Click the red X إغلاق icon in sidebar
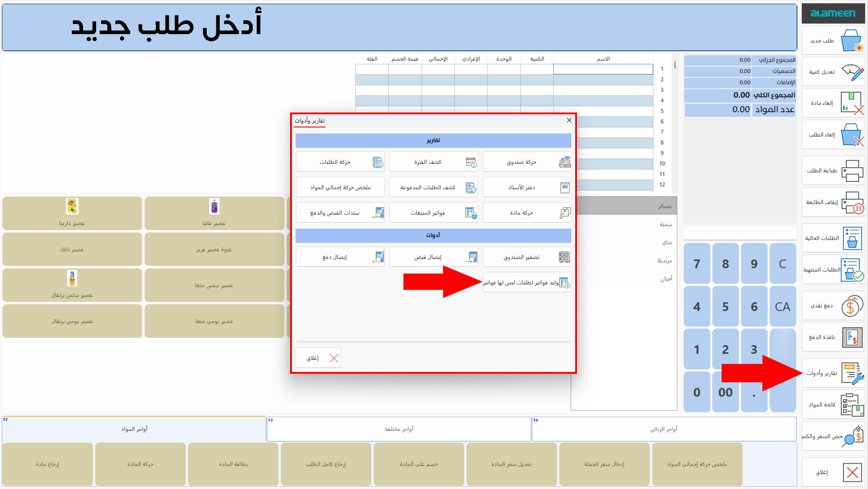Viewport: 868px width, 489px height. [x=852, y=472]
